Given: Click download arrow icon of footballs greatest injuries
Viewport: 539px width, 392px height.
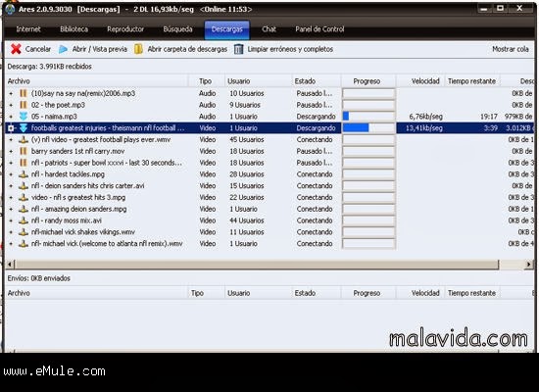Looking at the screenshot, I should 24,128.
